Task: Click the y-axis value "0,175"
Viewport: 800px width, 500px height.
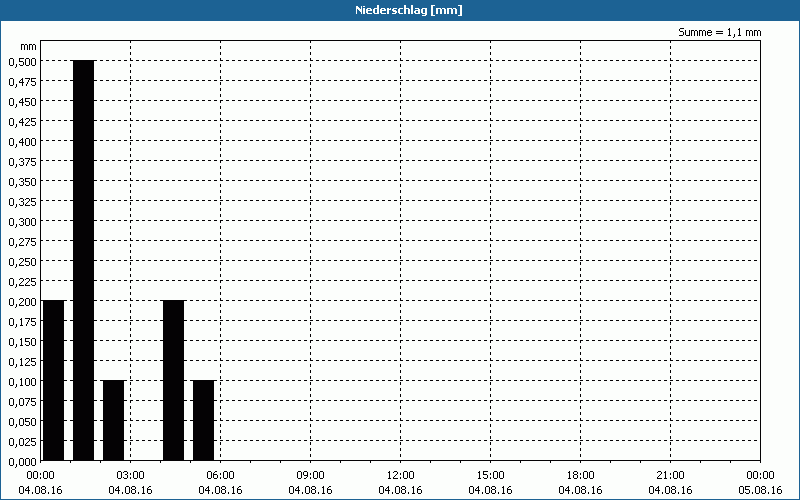Action: (22, 322)
